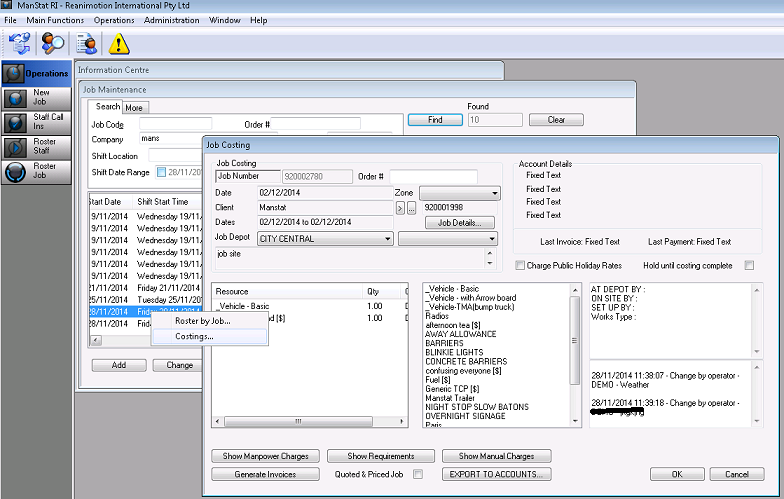Select Roster Job in the sidebar
784x499 pixels.
pos(36,171)
